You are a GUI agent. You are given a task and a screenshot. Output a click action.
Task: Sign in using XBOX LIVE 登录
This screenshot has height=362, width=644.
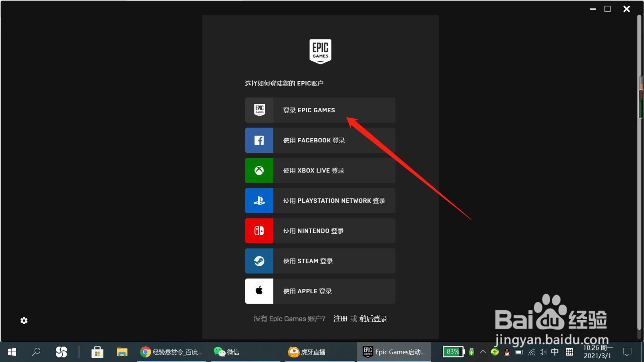[x=320, y=171]
